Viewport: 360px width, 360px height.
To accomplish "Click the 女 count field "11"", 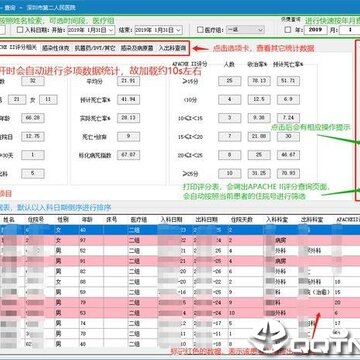I will click(48, 100).
